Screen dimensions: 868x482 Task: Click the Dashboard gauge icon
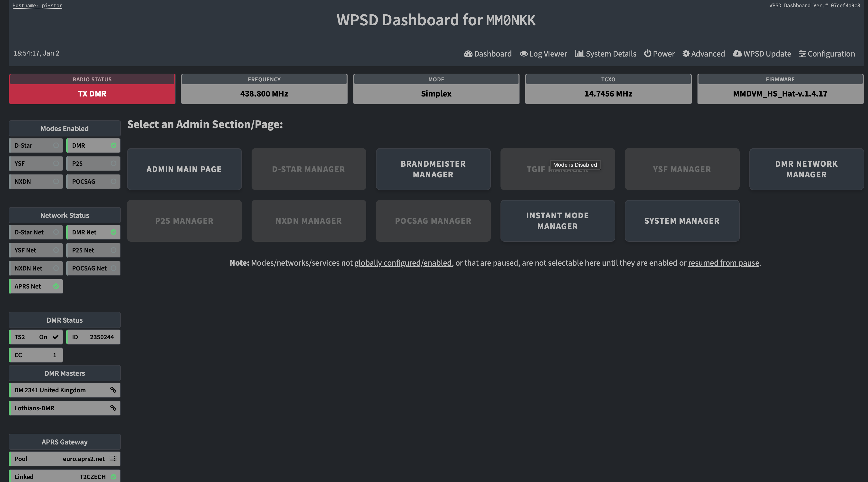468,54
